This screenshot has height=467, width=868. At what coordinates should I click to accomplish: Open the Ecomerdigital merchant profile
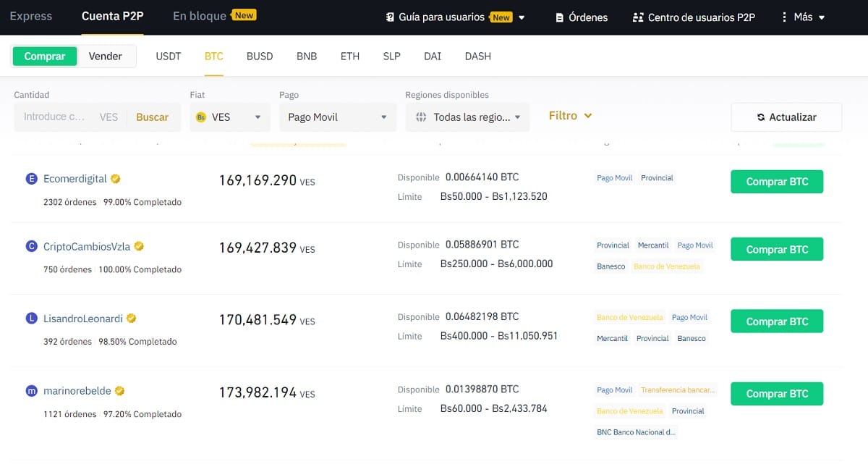(x=75, y=179)
